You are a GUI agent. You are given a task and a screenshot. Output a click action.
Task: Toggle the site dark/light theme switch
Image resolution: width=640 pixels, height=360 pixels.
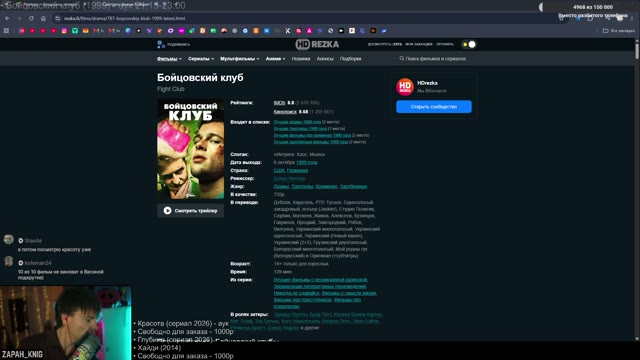469,44
